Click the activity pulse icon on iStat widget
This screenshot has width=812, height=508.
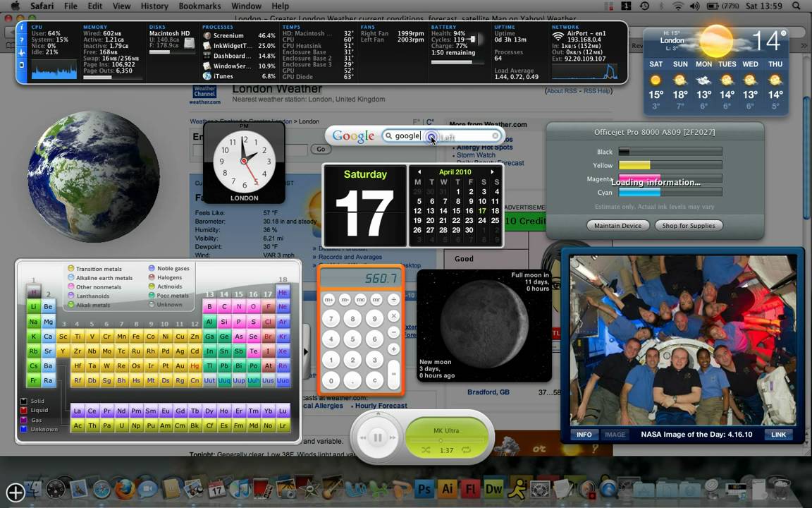pos(21,52)
